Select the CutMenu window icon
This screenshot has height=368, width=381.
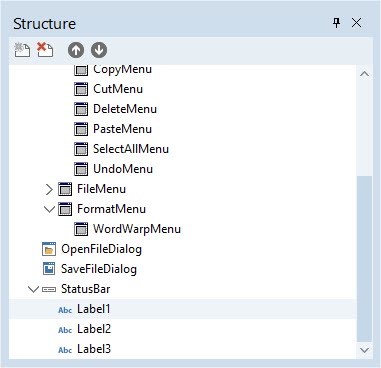coord(81,89)
